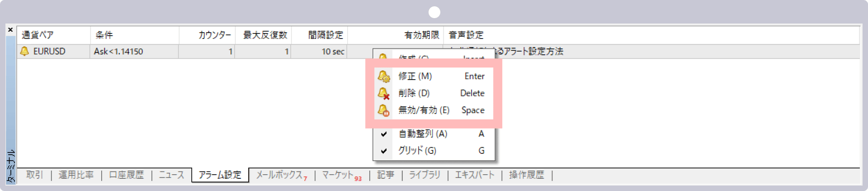This screenshot has width=868, height=191.
Task: Select 無効/有効 (E) menu entry
Action: coord(424,110)
